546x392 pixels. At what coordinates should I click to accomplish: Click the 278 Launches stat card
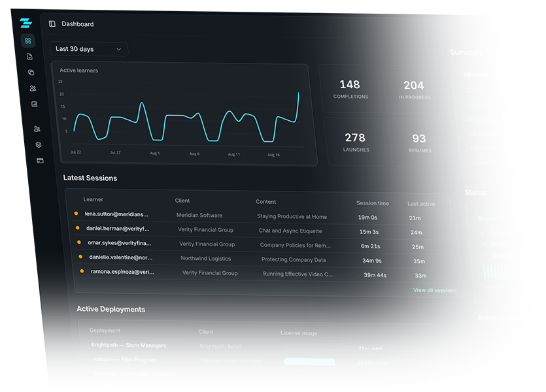tap(355, 142)
